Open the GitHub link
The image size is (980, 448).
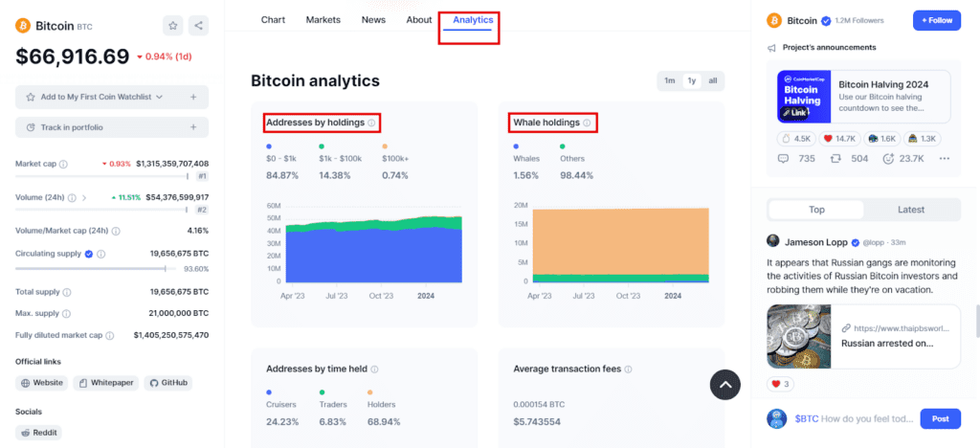pos(168,382)
